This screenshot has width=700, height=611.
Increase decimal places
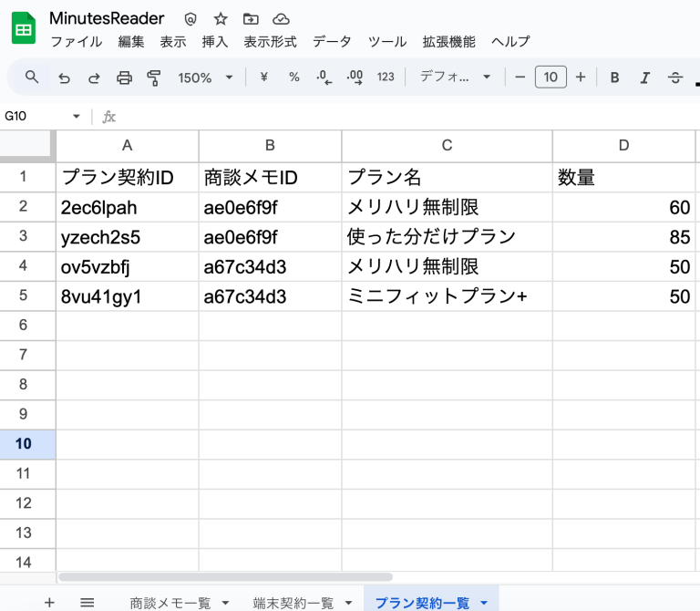click(x=355, y=78)
